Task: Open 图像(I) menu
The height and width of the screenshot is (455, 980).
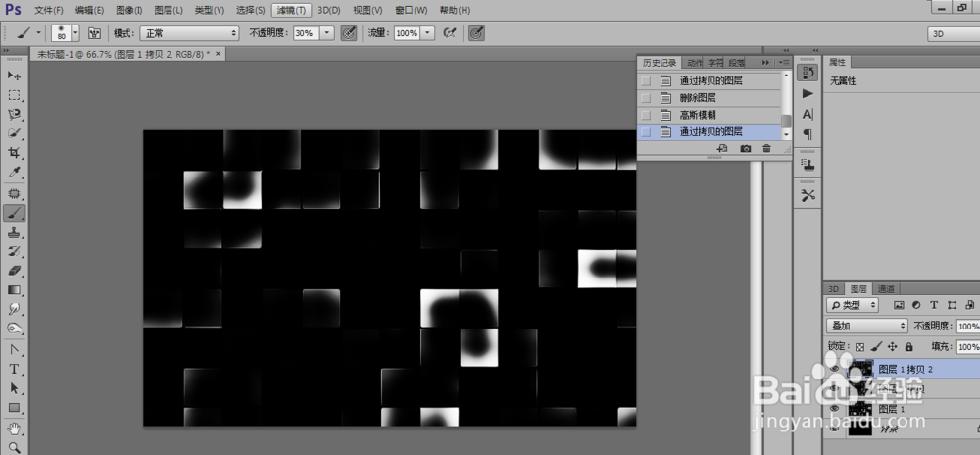Action: (130, 10)
